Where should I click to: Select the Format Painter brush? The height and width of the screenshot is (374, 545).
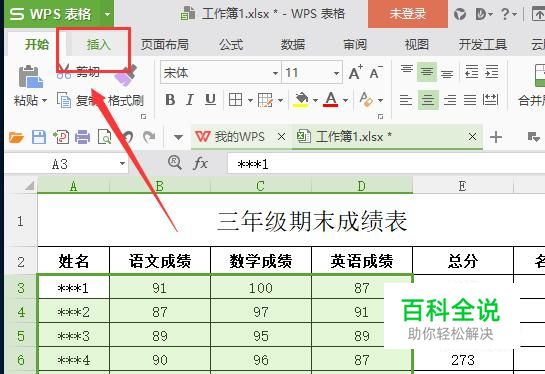(125, 76)
